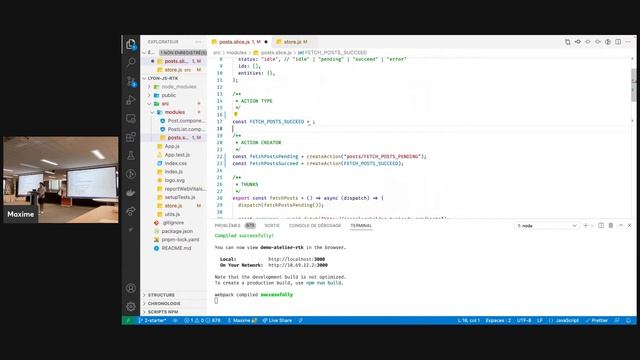Open the Manage gear icon
The width and height of the screenshot is (640, 360).
[x=131, y=307]
